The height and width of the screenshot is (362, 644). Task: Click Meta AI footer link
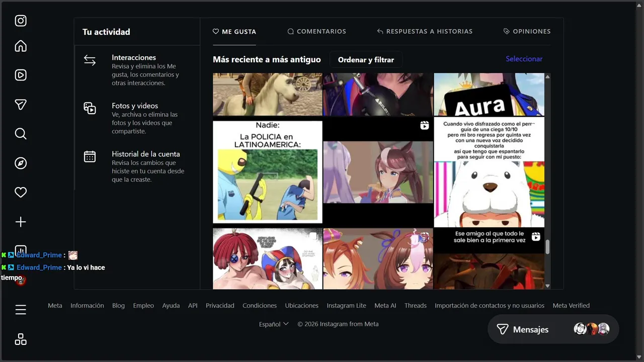[x=385, y=305]
